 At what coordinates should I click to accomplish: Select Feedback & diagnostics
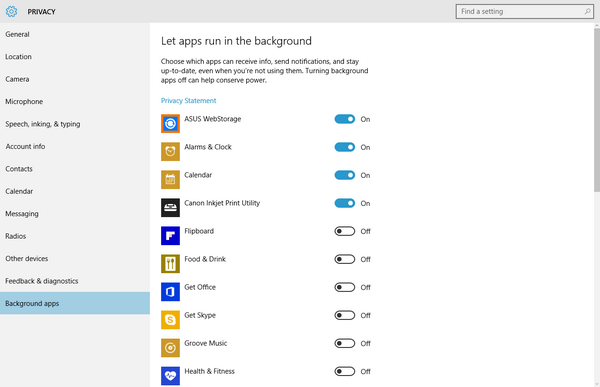pyautogui.click(x=75, y=281)
